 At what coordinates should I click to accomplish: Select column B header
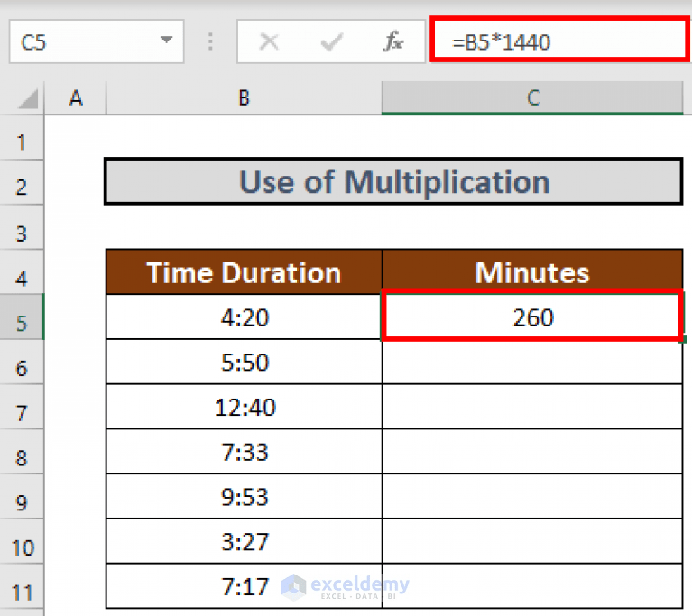point(245,98)
